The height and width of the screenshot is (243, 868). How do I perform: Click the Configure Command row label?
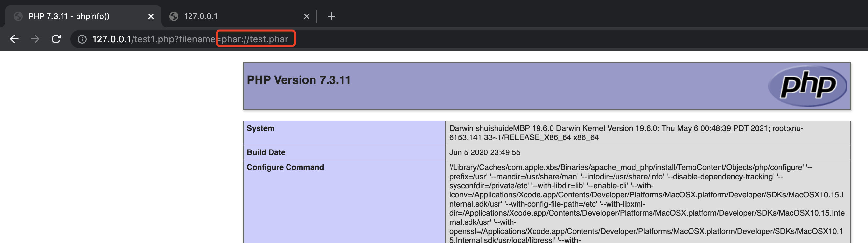[285, 167]
